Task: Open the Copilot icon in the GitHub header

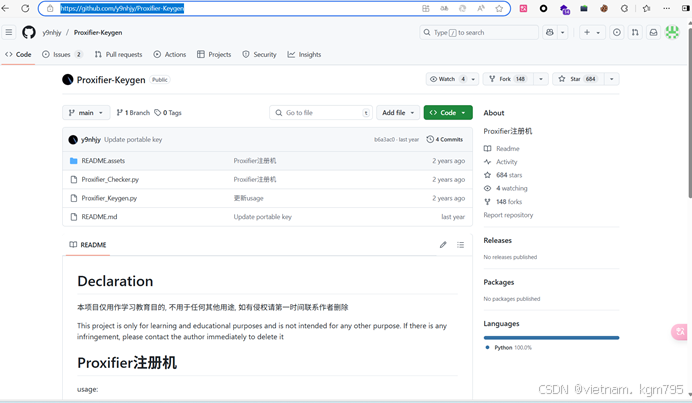Action: [x=549, y=32]
